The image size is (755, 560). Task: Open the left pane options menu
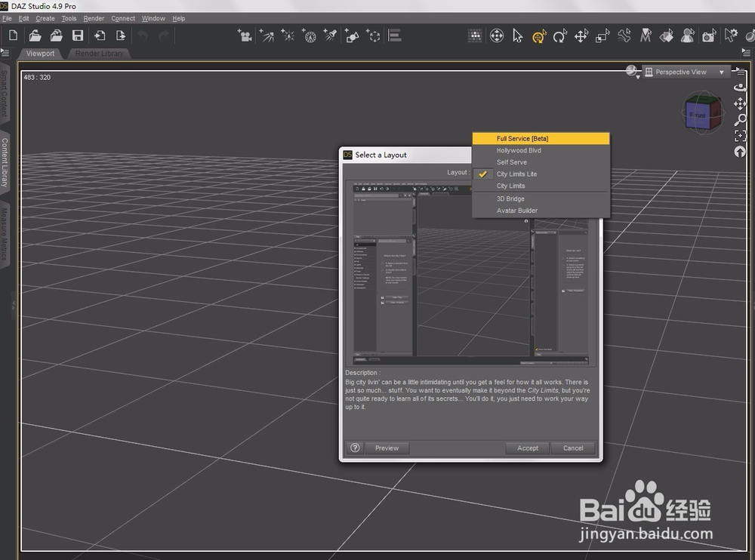(5, 52)
